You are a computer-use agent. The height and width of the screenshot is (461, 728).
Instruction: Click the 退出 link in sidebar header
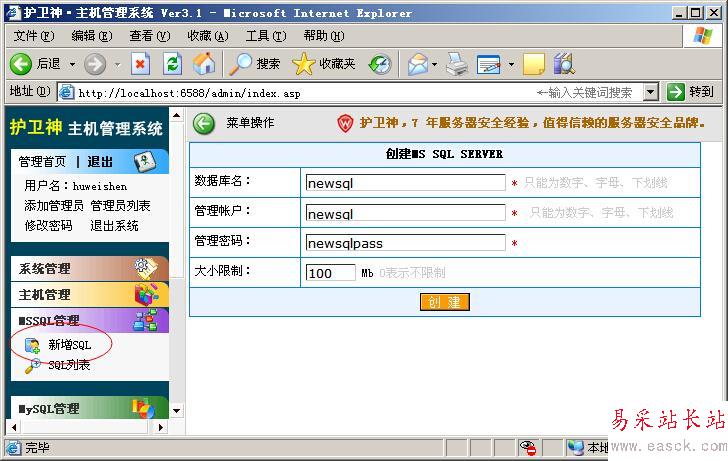(x=100, y=162)
